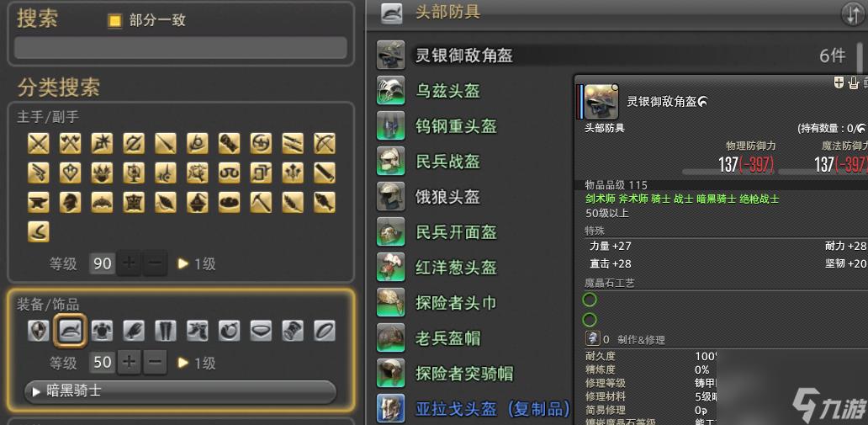The image size is (868, 425).
Task: Select the earrings accessory category icon
Action: [x=229, y=331]
